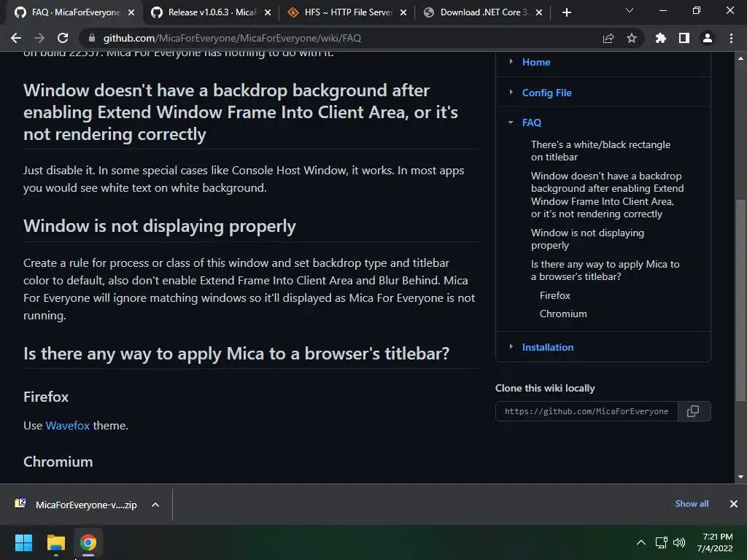The height and width of the screenshot is (560, 747).
Task: Open Chrome side panel icon
Action: click(684, 38)
